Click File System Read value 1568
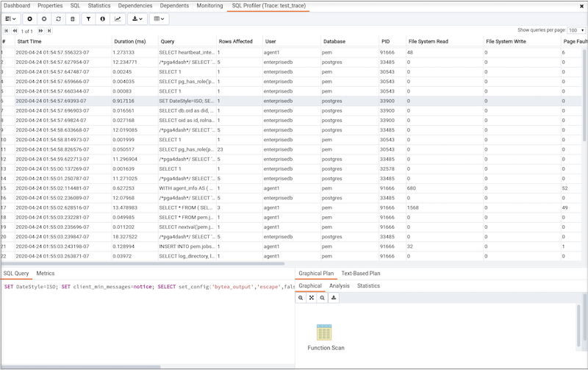The width and height of the screenshot is (588, 370). [412, 207]
